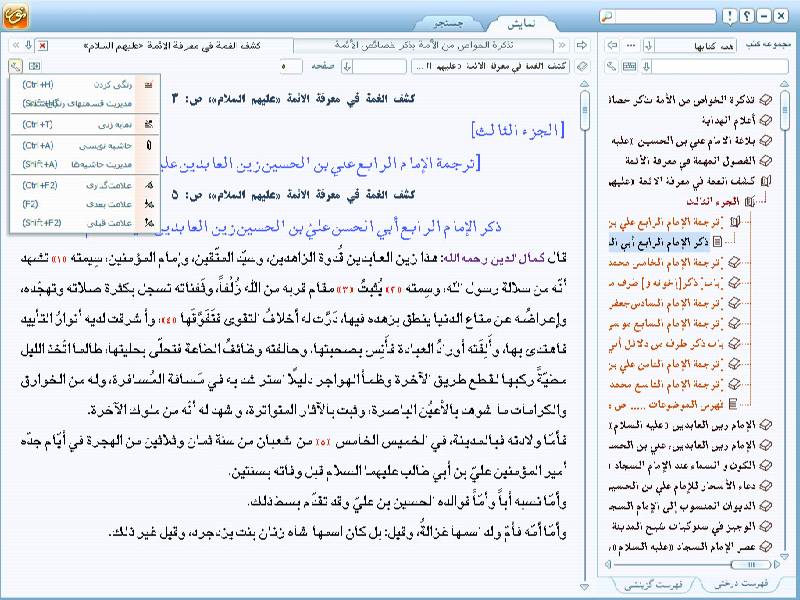Click the document scroll-down arrow at bottom
The height and width of the screenshot is (600, 800).
tap(585, 587)
